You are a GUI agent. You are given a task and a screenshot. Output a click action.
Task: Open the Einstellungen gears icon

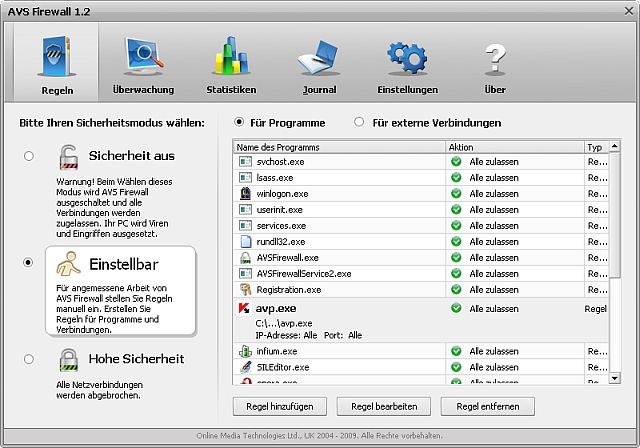407,57
